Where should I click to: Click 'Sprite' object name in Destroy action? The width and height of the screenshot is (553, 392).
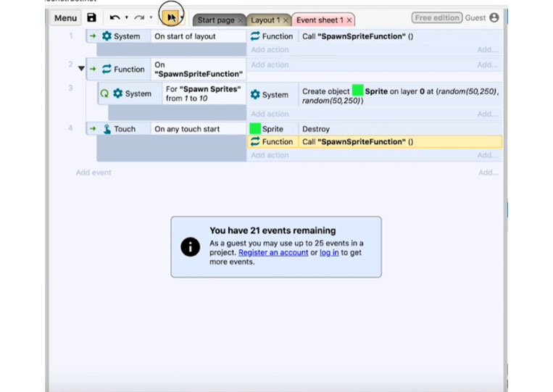(273, 129)
